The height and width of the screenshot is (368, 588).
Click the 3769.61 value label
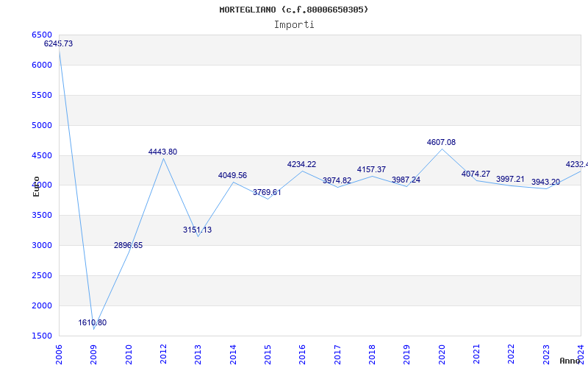[267, 192]
